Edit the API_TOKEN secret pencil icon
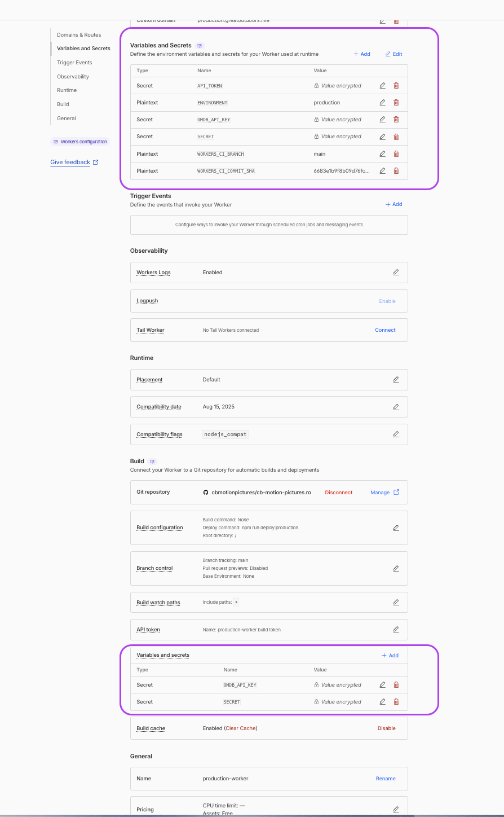 point(382,86)
